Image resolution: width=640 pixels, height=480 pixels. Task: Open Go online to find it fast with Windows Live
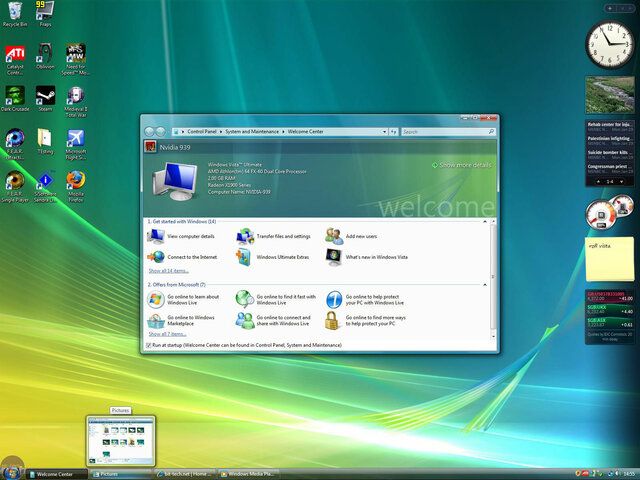pos(276,300)
